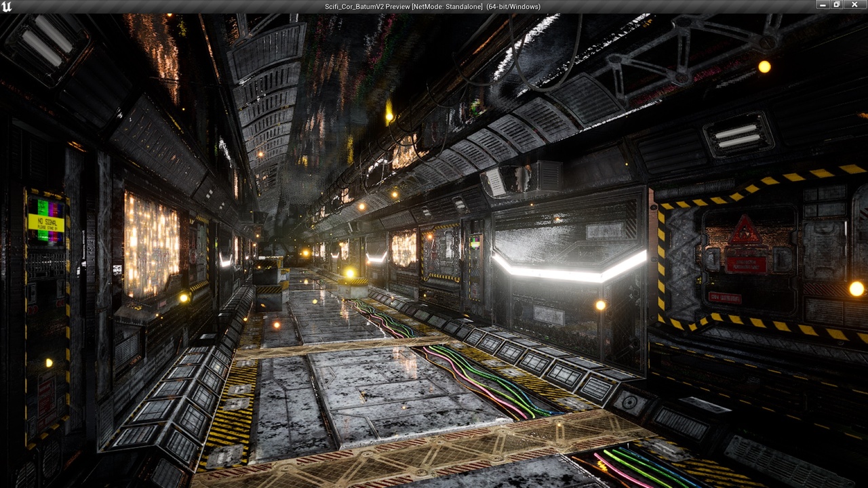The image size is (868, 488).
Task: Click the Unreal Engine logo icon
Action: click(x=6, y=7)
